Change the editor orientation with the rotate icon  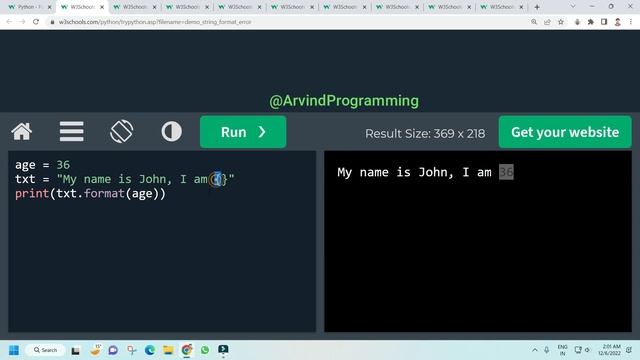(x=122, y=131)
